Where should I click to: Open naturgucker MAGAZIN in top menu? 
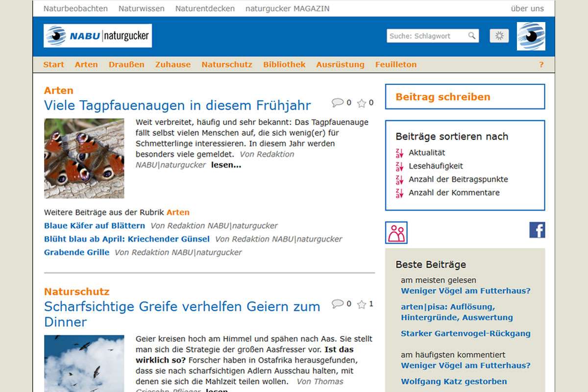(x=288, y=8)
